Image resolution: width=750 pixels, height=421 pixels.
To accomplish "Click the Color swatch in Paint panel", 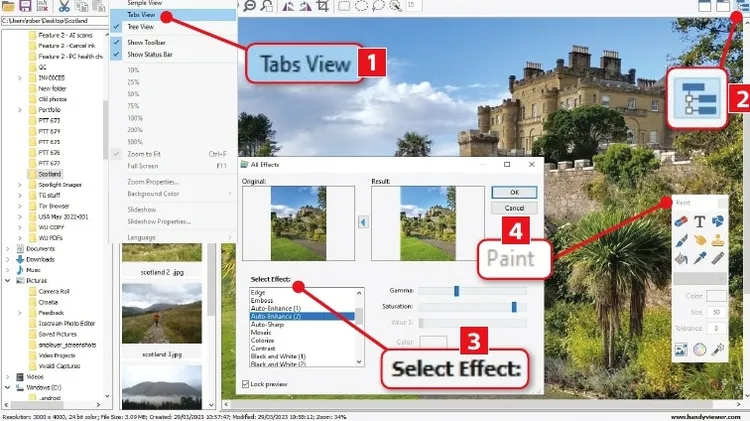I will click(716, 296).
